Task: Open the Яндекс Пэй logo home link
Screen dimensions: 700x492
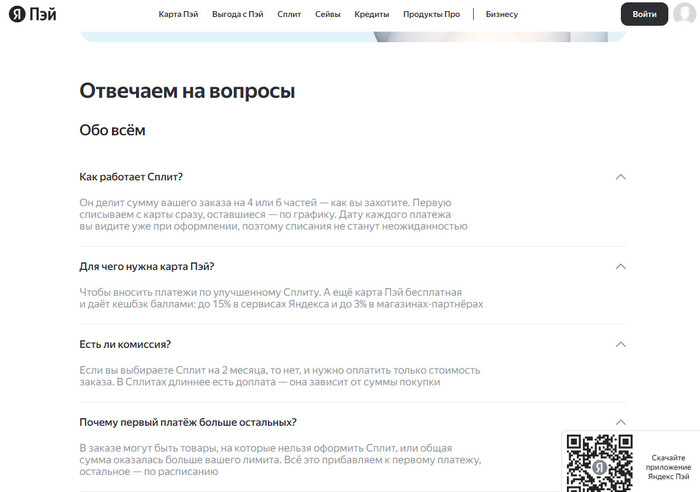Action: (33, 14)
